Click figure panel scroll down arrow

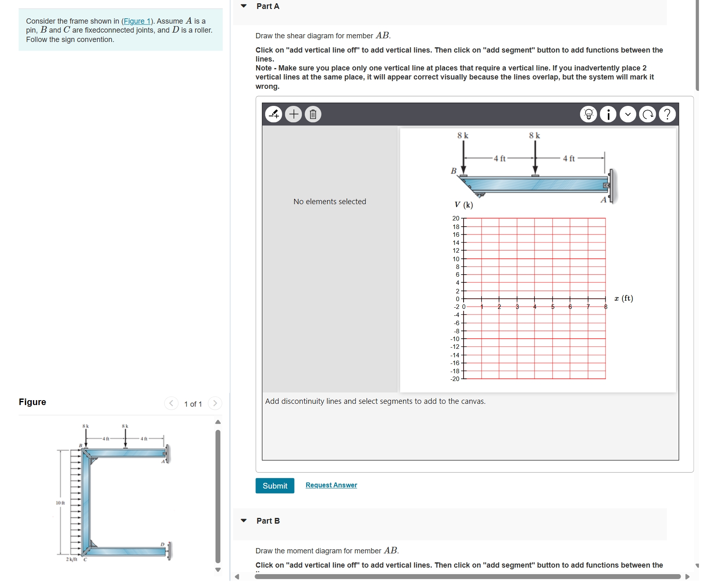(218, 570)
